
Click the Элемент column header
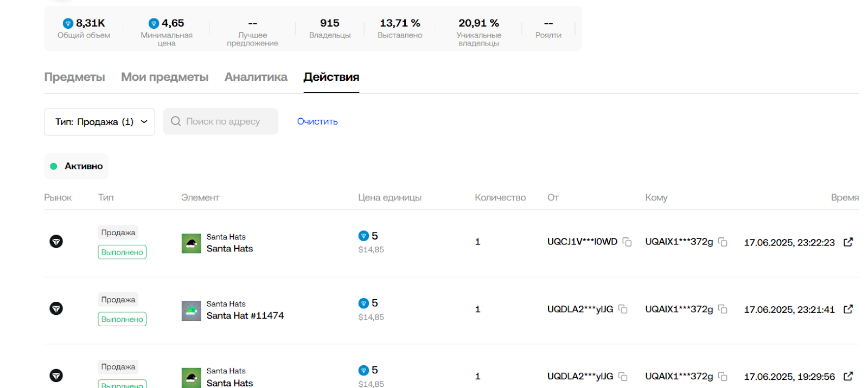200,198
